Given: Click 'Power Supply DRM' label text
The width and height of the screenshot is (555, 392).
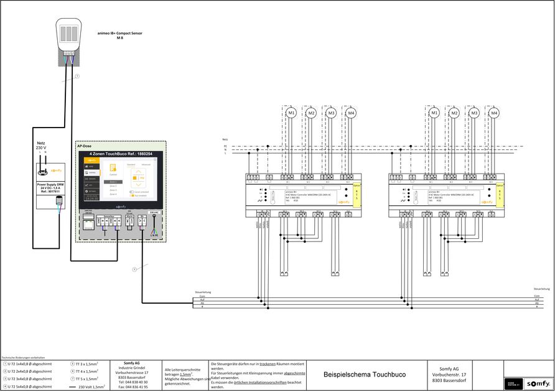Looking at the screenshot, I should [x=50, y=185].
